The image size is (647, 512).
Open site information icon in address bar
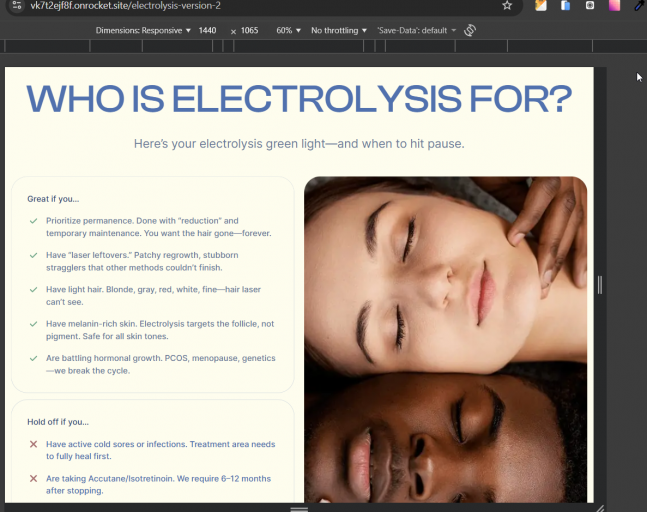coord(17,5)
